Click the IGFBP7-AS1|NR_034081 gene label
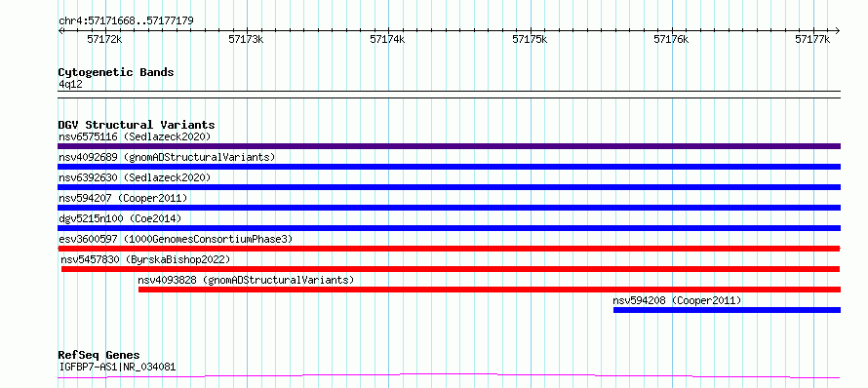868x388 pixels. [x=117, y=367]
